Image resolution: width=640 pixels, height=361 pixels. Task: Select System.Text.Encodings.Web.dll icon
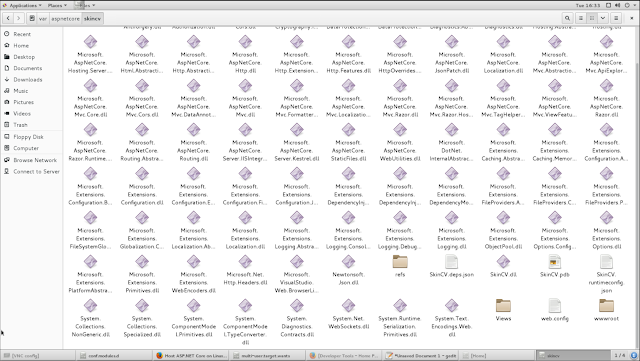(451, 305)
